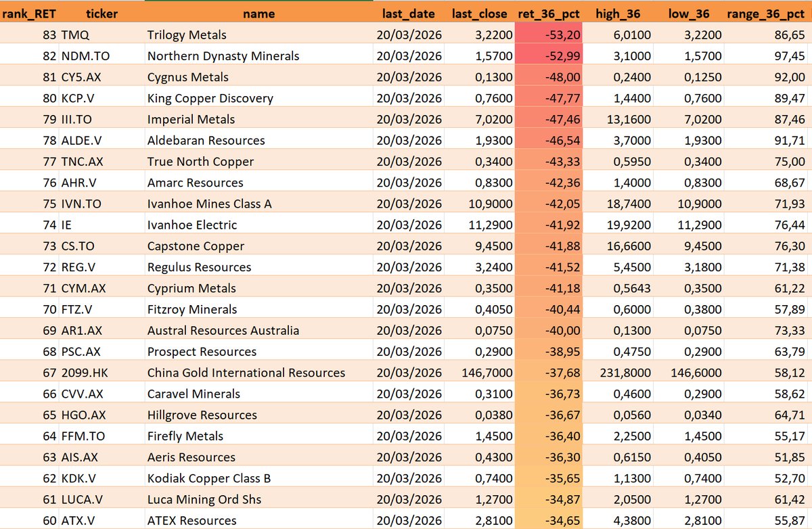Click the KDK.V ticker cell
The image size is (812, 529).
pyautogui.click(x=101, y=478)
